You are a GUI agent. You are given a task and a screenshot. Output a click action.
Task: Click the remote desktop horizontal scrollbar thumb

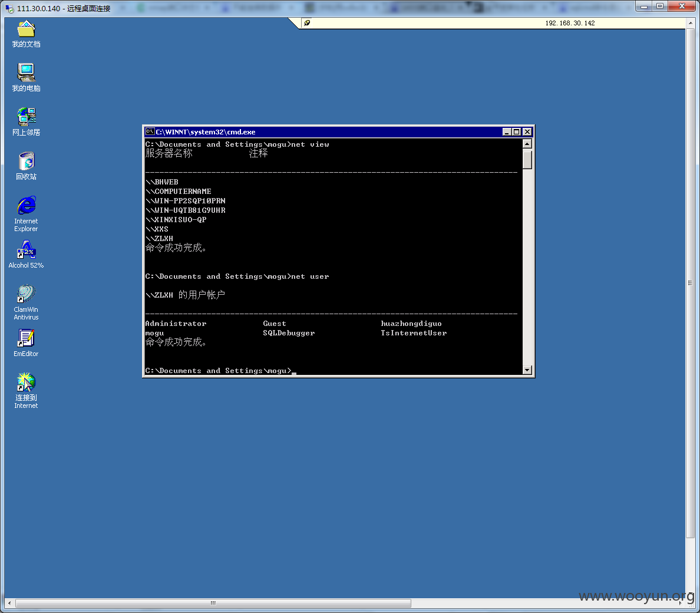pos(213,603)
